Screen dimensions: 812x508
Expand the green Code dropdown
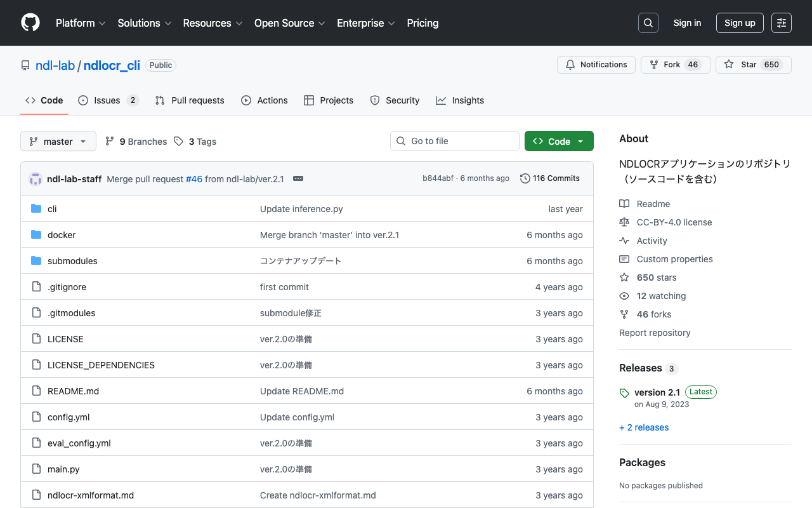(x=559, y=142)
